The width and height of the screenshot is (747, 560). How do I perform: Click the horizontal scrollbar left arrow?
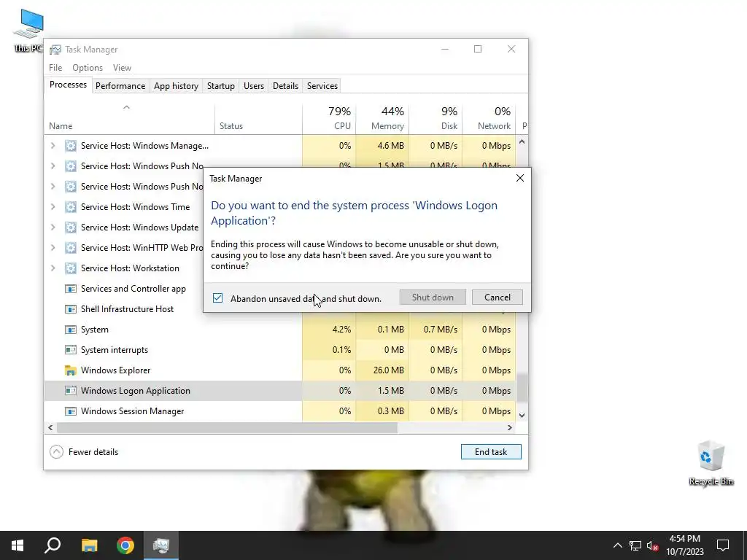(50, 427)
